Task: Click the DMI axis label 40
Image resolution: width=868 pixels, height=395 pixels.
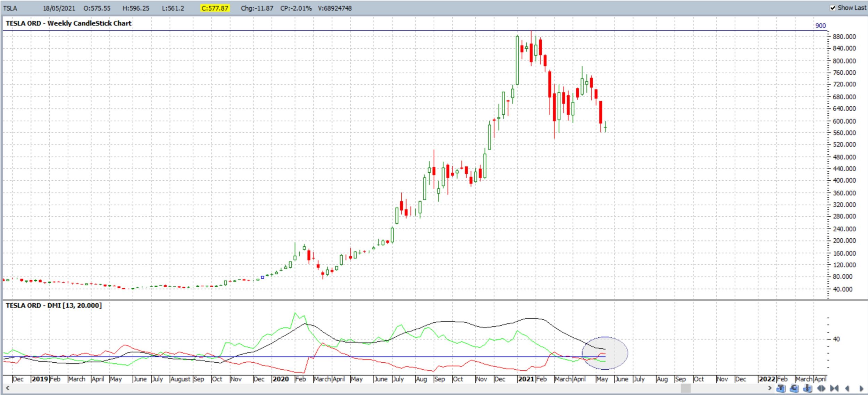Action: (836, 339)
